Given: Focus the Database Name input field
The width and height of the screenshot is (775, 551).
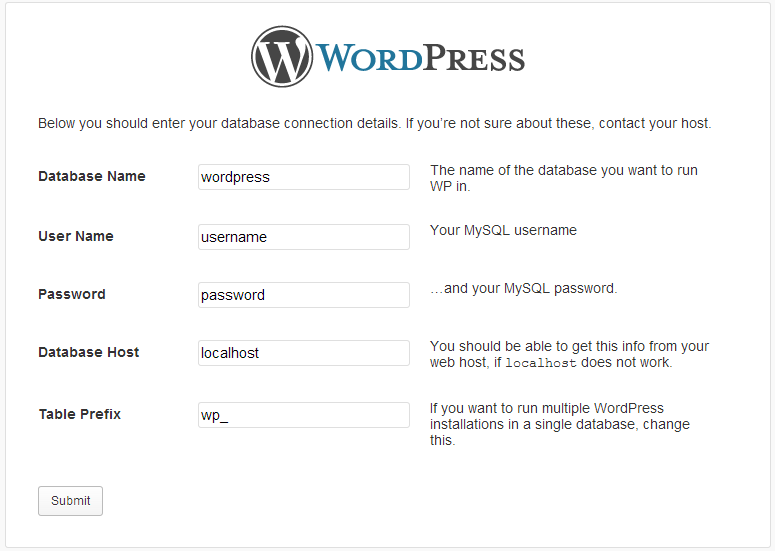Looking at the screenshot, I should point(304,177).
